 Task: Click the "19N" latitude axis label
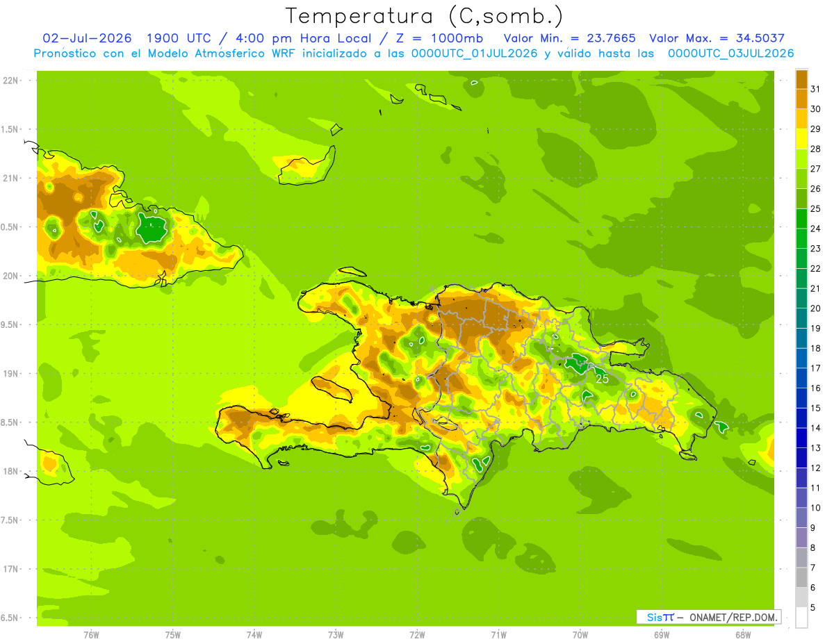coord(10,374)
